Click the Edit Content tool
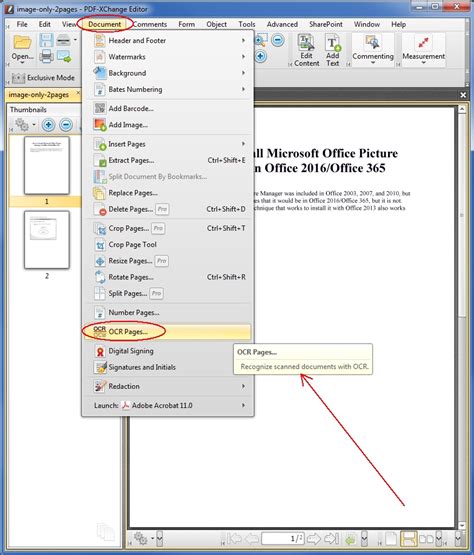Screen dimensions: 474x555 [306, 50]
